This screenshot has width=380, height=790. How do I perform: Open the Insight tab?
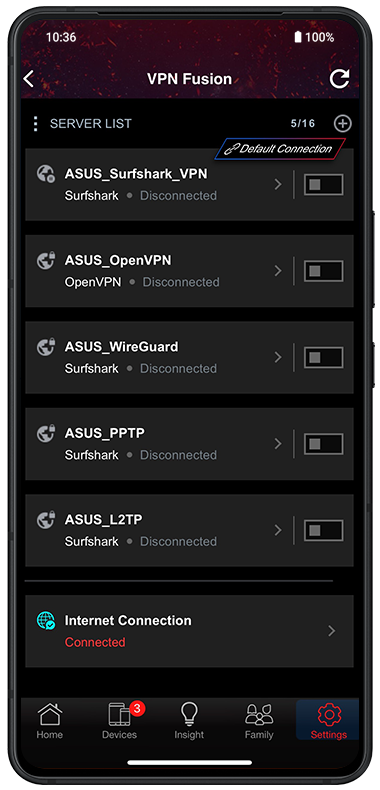pyautogui.click(x=189, y=720)
